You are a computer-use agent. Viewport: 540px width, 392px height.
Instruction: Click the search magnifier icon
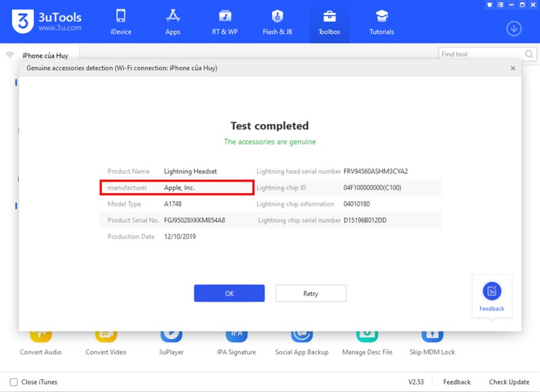529,54
